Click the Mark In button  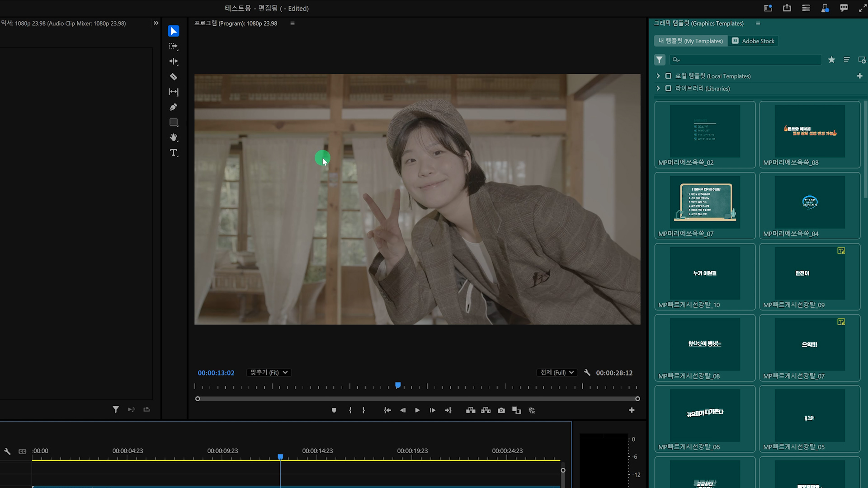point(350,410)
